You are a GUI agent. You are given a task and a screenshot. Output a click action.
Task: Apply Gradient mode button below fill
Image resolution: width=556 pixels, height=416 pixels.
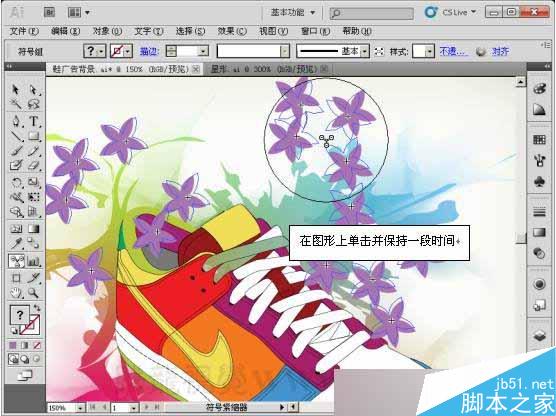pos(25,345)
